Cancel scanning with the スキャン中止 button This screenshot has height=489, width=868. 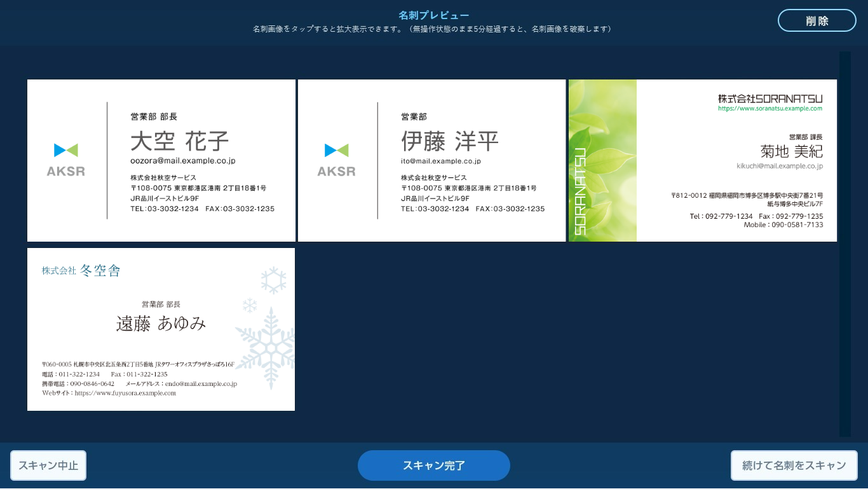click(x=48, y=465)
